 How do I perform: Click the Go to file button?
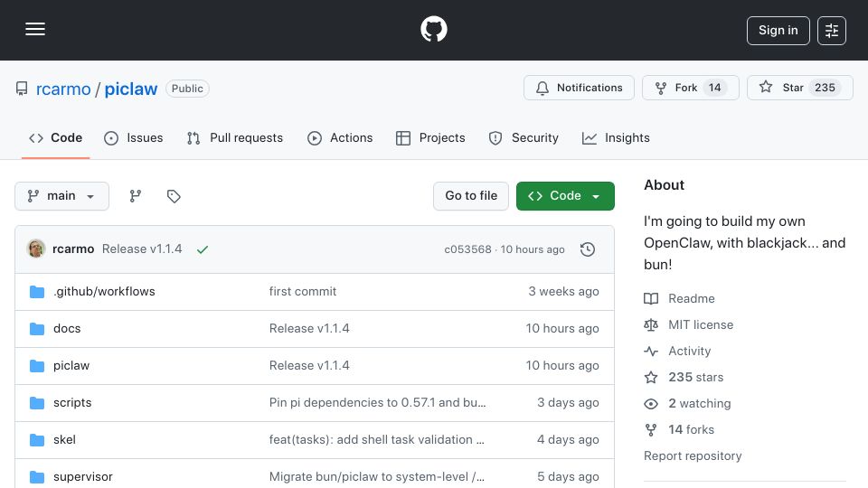pyautogui.click(x=471, y=196)
